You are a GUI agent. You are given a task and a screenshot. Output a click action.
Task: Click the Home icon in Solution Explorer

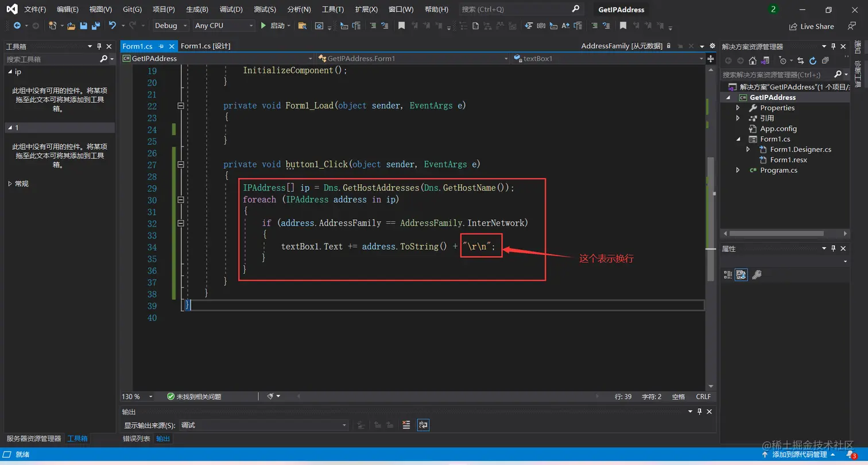coord(753,60)
